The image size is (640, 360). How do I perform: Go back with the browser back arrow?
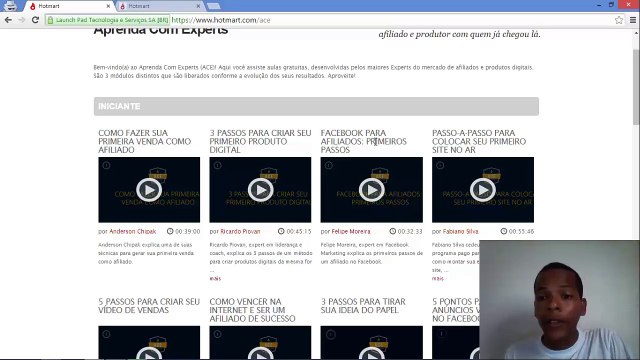click(x=8, y=20)
